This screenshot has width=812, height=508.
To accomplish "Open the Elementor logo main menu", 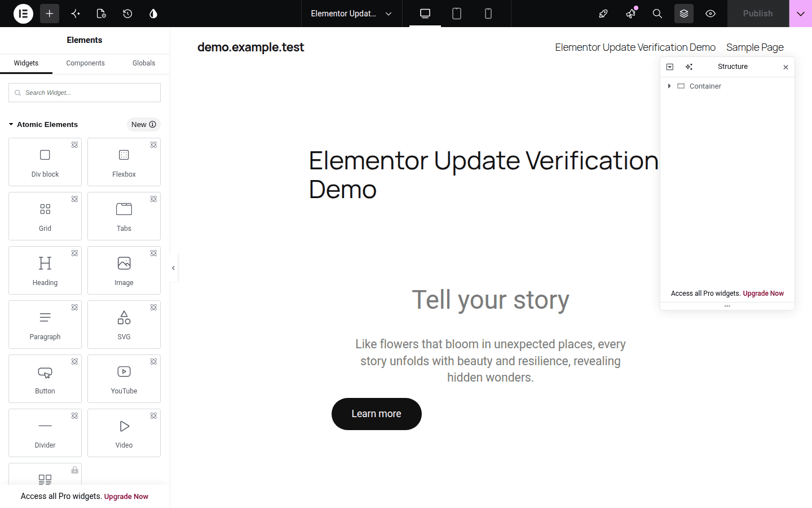I will (x=23, y=14).
